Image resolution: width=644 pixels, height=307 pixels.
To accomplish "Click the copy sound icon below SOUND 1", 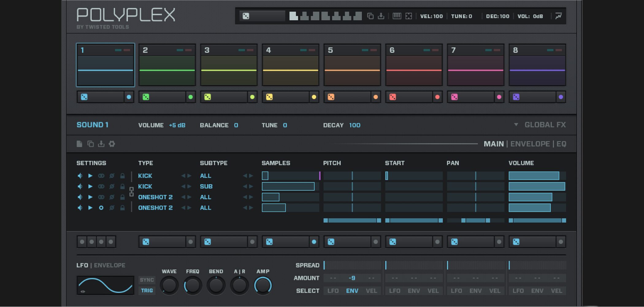I will [90, 144].
